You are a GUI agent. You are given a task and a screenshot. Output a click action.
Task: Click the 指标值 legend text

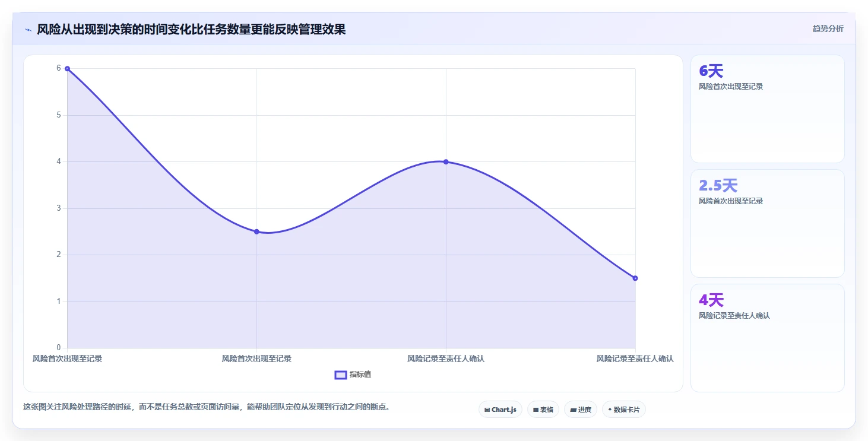360,375
